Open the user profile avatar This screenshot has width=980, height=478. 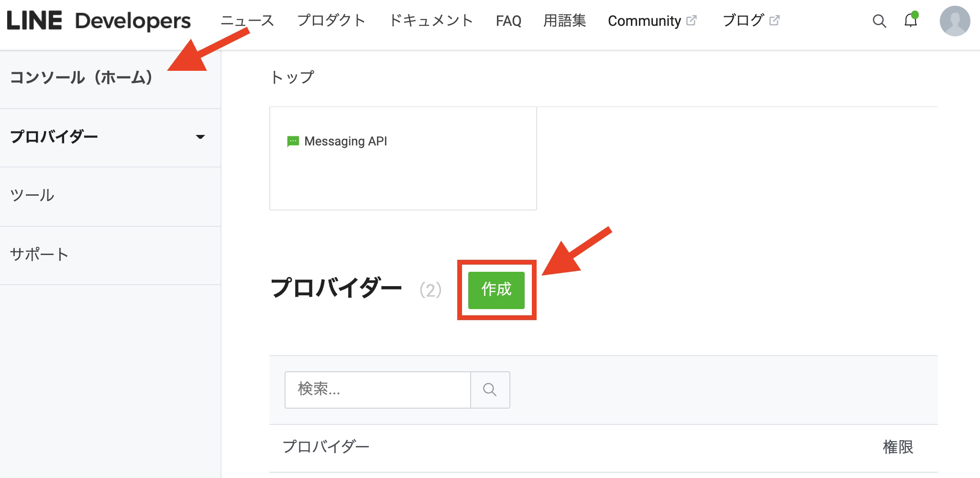coord(955,21)
